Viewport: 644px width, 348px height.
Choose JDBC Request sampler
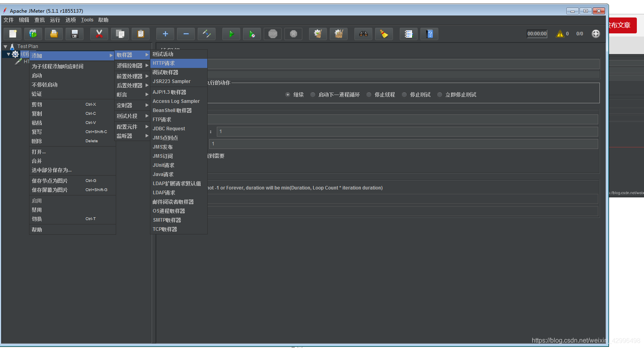tap(179, 129)
